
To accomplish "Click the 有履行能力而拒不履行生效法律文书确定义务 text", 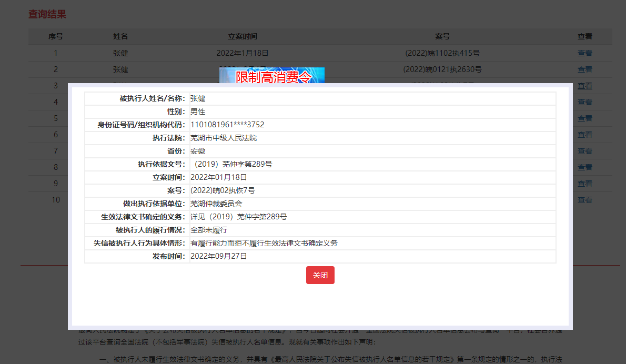I will pyautogui.click(x=264, y=243).
